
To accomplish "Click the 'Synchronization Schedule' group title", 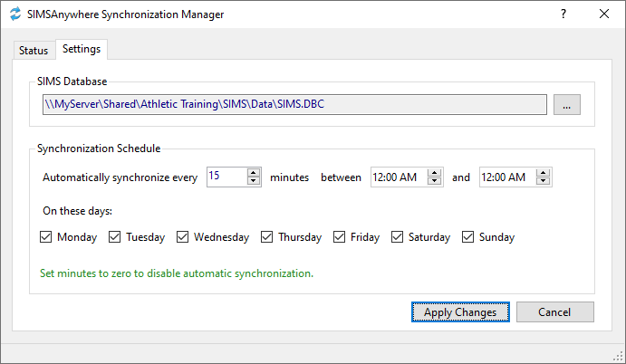I will [x=99, y=148].
